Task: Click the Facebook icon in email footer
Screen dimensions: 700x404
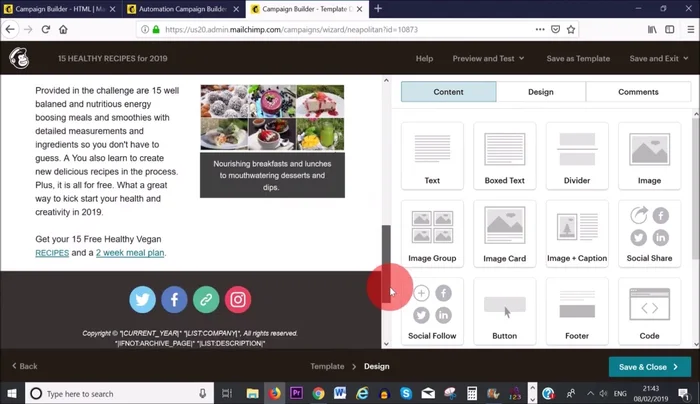Action: (x=174, y=299)
